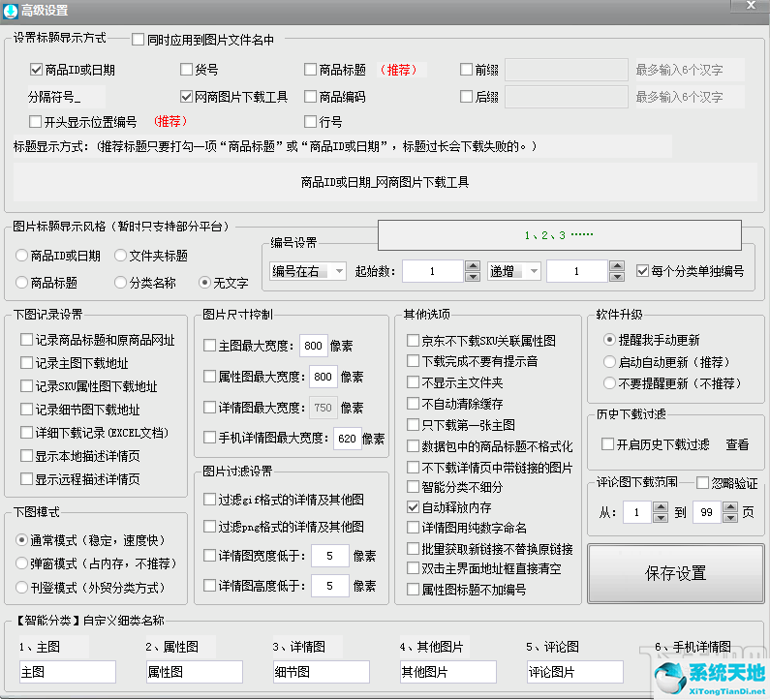Decrease 起始数 with the down arrow
This screenshot has width=770, height=700.
[x=473, y=276]
